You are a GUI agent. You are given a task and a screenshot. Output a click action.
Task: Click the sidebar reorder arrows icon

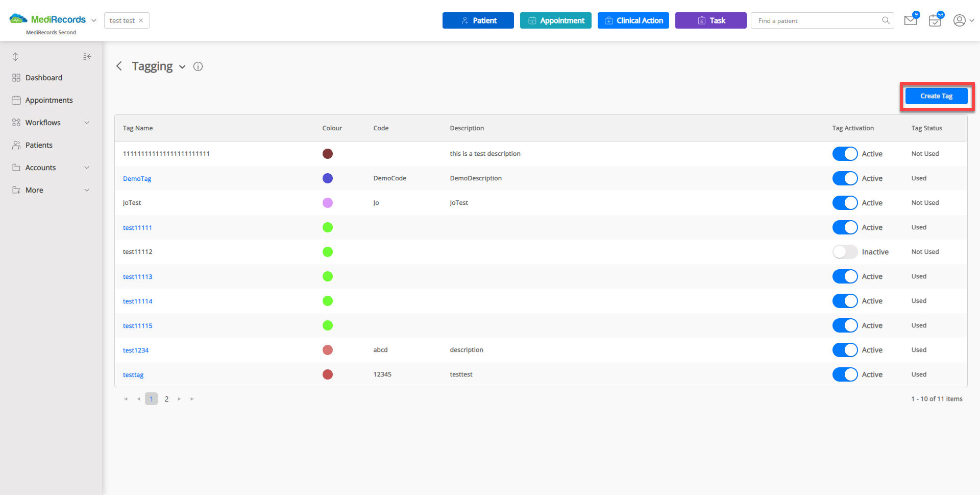15,57
